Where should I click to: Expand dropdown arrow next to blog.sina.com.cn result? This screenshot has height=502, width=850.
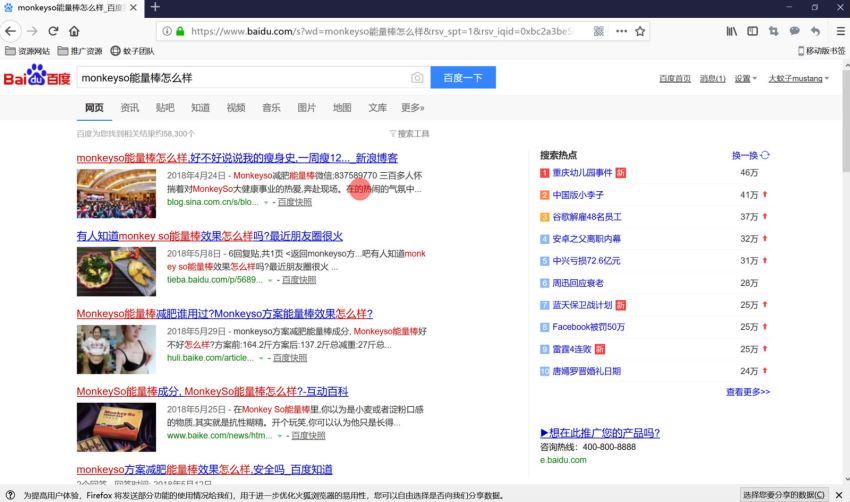click(266, 203)
